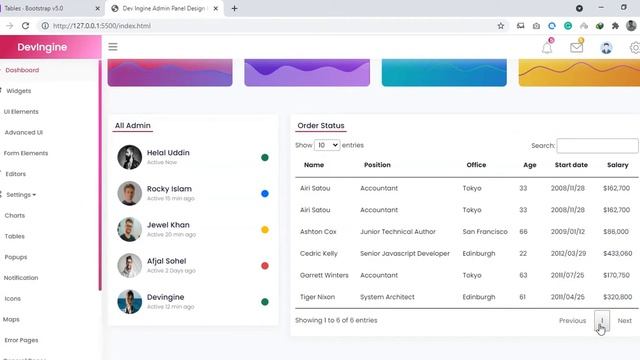Image resolution: width=640 pixels, height=360 pixels.
Task: Open browser extensions puzzle icon
Action: pos(615,26)
